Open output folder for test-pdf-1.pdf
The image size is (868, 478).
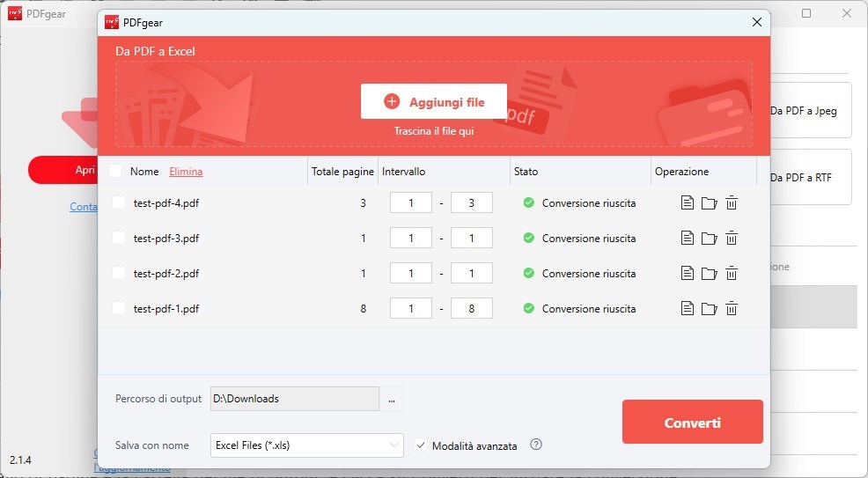(710, 309)
